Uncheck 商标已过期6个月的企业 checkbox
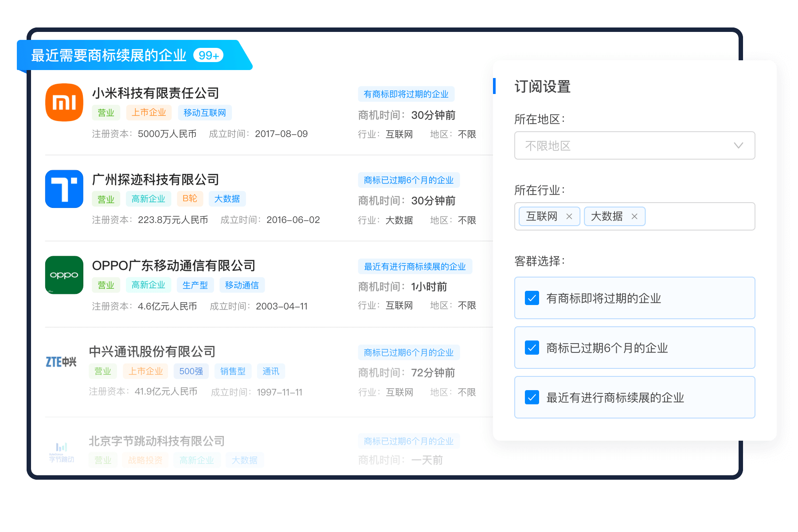This screenshot has height=532, width=798. (532, 348)
